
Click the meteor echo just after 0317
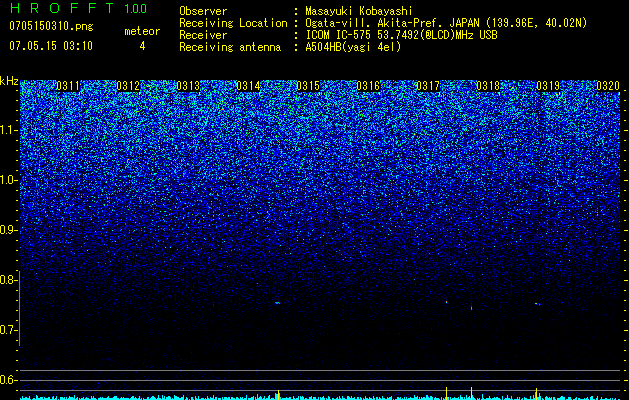tap(446, 302)
